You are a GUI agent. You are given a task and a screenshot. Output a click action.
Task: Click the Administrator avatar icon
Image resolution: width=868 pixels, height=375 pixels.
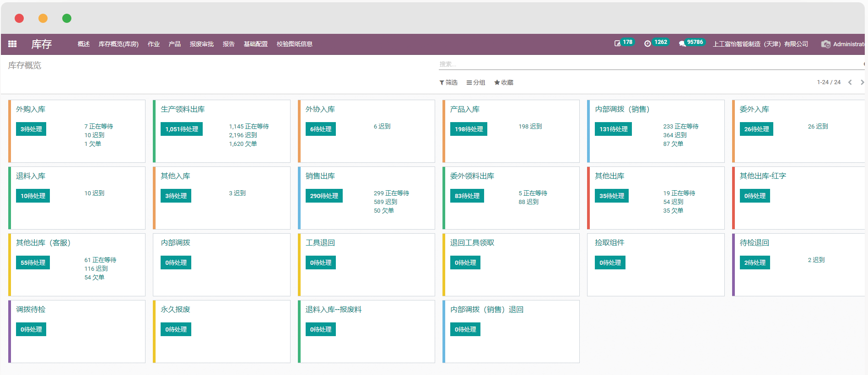[x=826, y=44]
